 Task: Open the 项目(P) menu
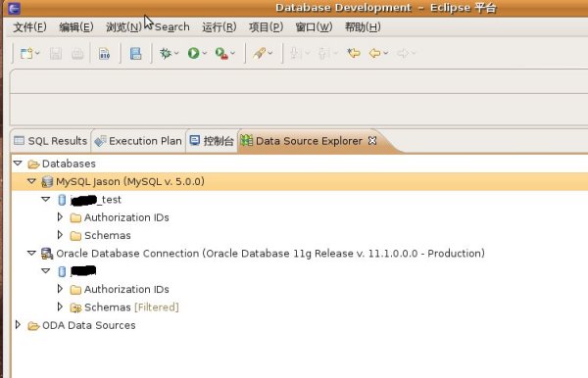click(x=266, y=27)
